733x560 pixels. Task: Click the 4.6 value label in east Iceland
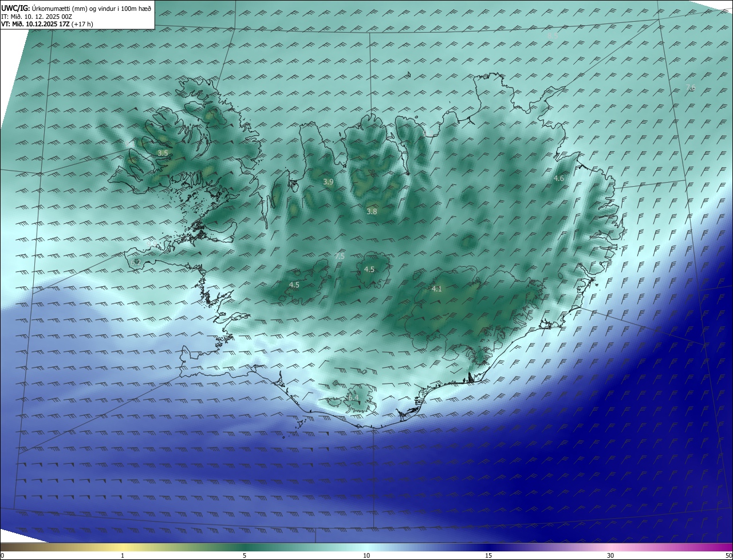tap(559, 179)
